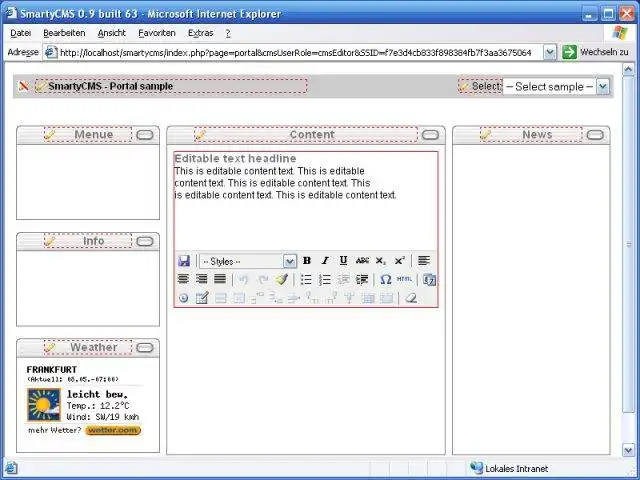Open the Favoriten menu
640x480 pixels.
(x=157, y=33)
